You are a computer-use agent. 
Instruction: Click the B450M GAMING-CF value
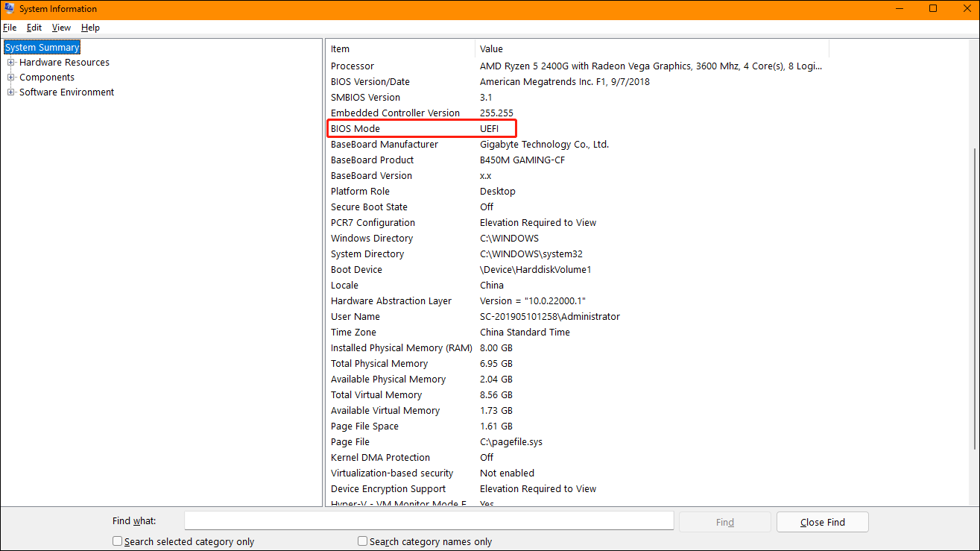pyautogui.click(x=522, y=160)
